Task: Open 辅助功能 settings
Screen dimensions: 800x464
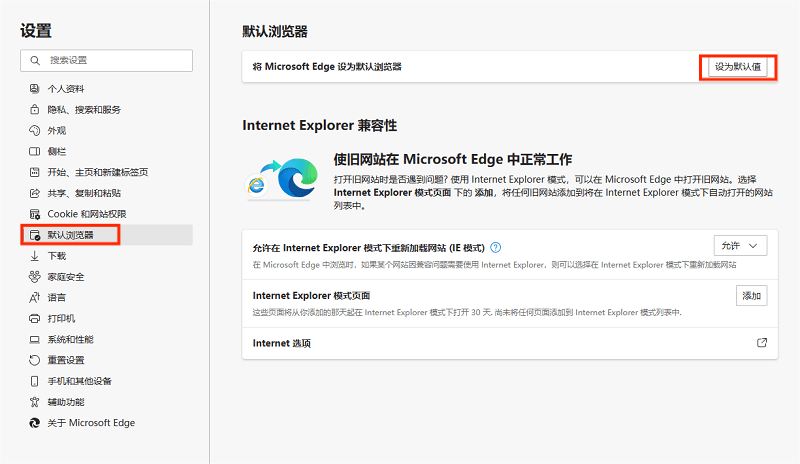Action: click(107, 402)
